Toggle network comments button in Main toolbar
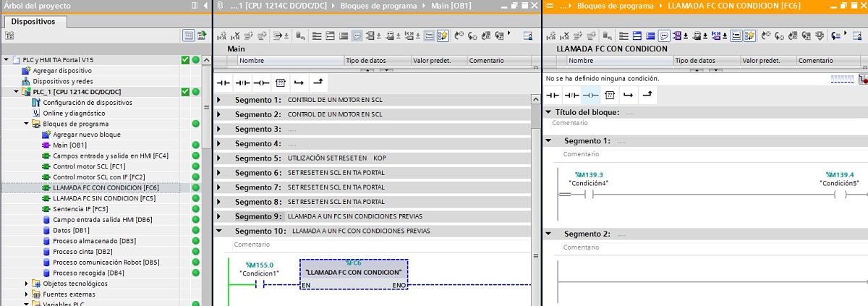The width and height of the screenshot is (868, 306). 357,35
